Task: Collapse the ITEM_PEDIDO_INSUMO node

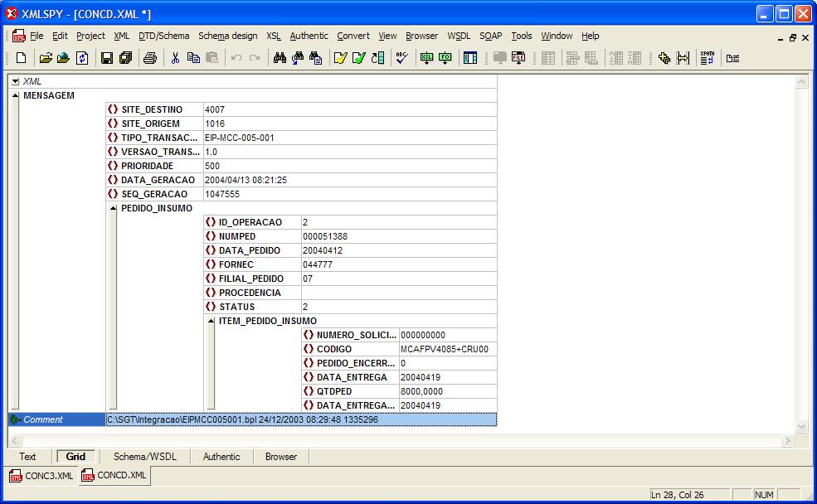Action: [211, 322]
